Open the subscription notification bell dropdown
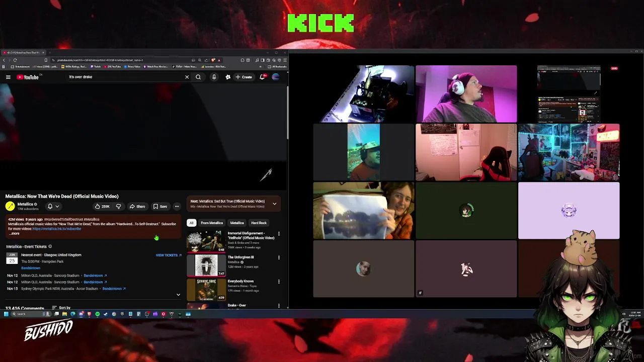Image resolution: width=644 pixels, height=362 pixels. point(53,206)
